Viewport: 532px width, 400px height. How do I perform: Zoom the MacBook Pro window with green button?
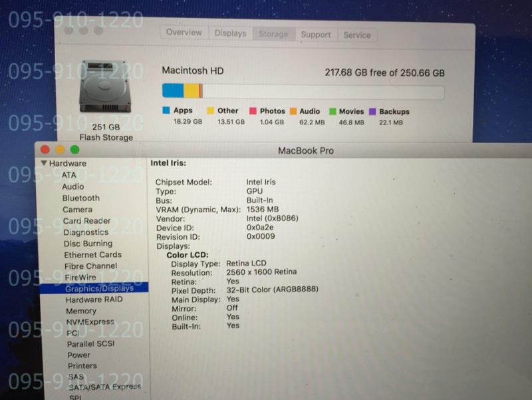74,149
